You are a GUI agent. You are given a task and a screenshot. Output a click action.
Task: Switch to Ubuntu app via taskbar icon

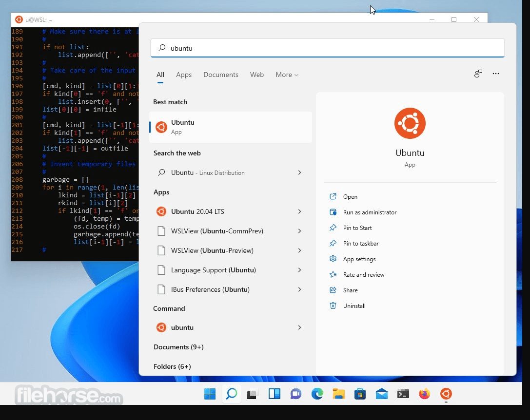pyautogui.click(x=446, y=394)
